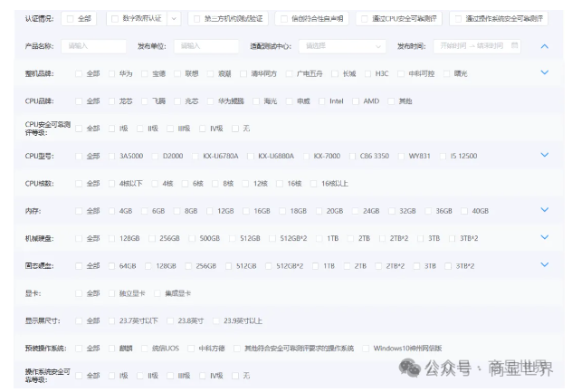
Task: Expand the 机械硬盘 row options
Action: pos(544,237)
